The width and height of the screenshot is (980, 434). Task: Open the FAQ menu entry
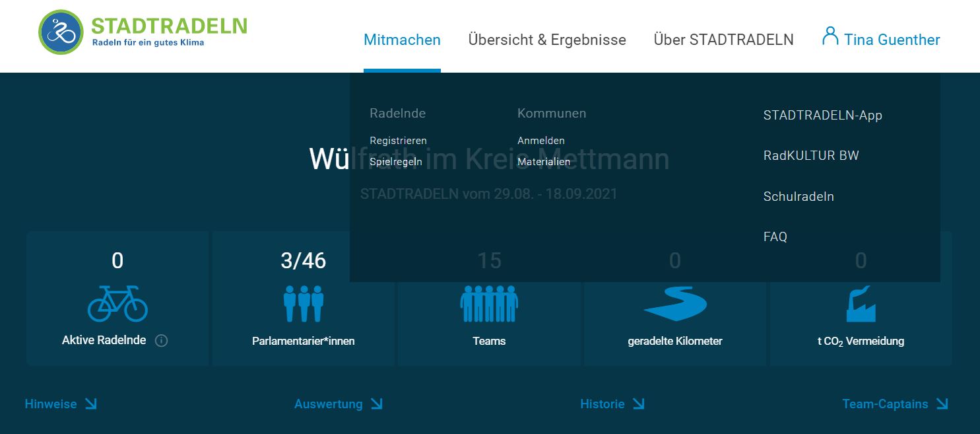click(775, 236)
